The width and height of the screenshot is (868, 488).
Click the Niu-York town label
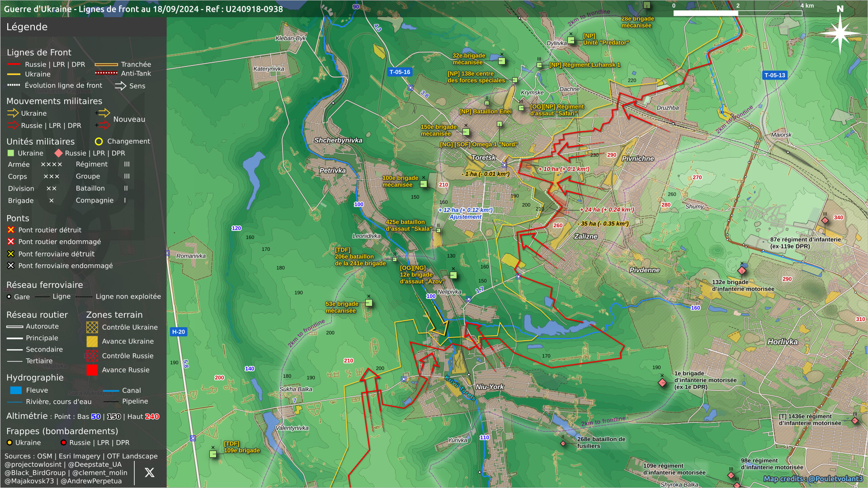point(489,387)
